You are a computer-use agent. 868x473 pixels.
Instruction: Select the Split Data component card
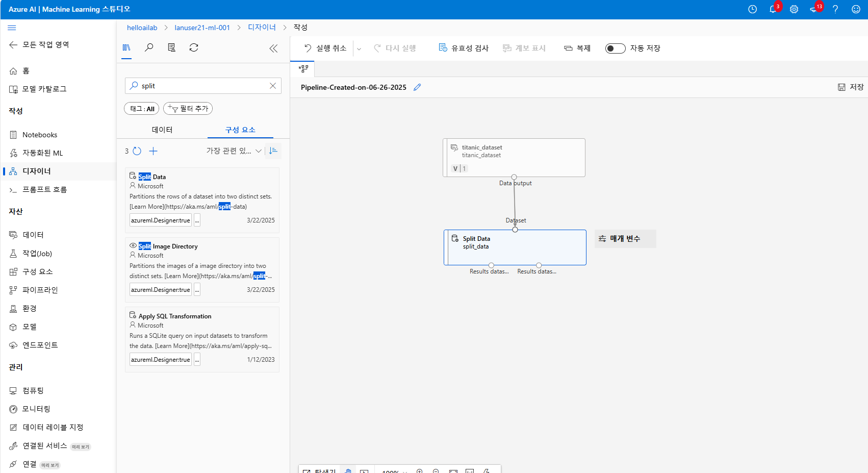tap(202, 200)
